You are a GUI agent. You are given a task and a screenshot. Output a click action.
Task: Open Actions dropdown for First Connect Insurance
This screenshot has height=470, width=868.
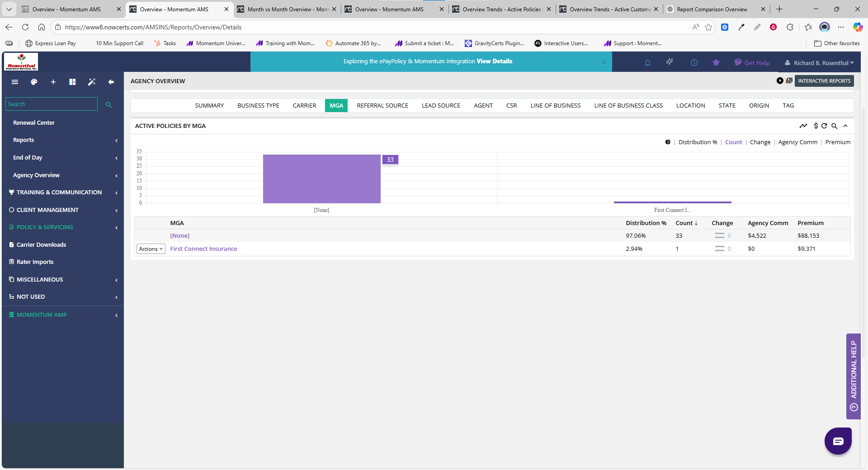(151, 249)
